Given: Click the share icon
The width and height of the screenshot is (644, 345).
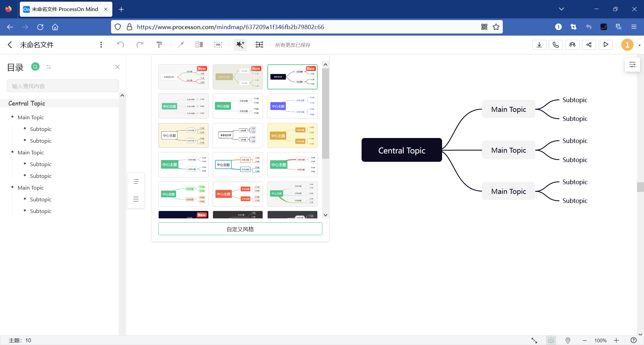Looking at the screenshot, I should 589,45.
